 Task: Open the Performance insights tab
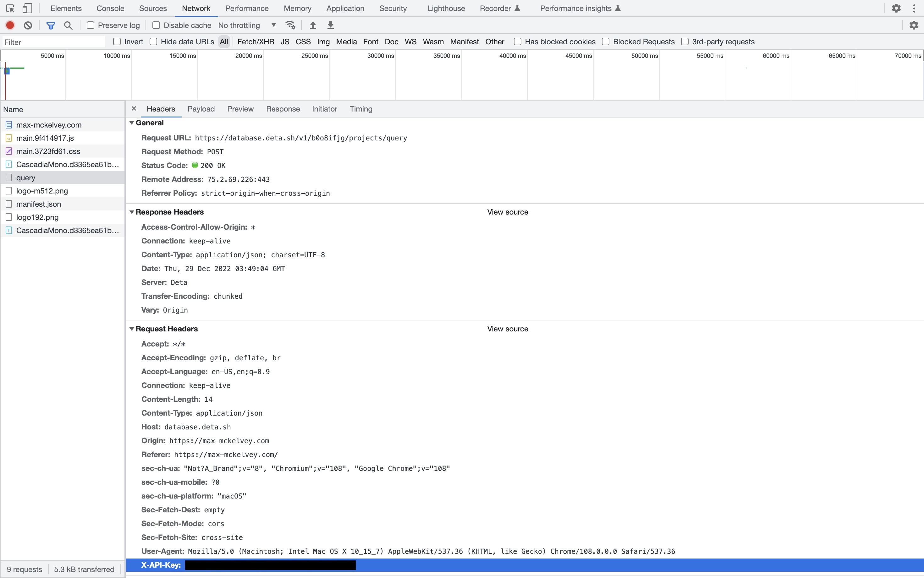580,8
